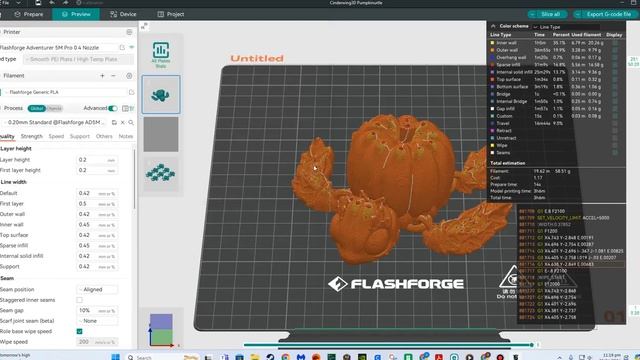Screen dimensions: 640x360
Task: Click save process preset icon
Action: 114,122
